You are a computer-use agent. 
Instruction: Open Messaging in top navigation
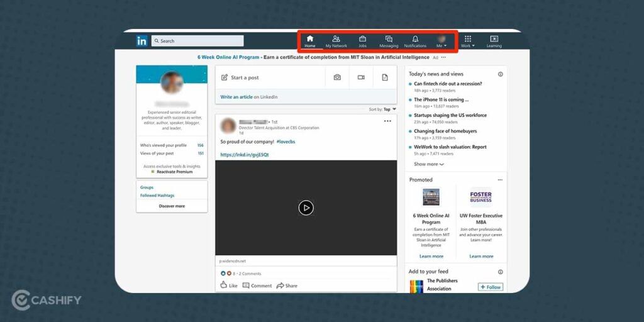pyautogui.click(x=389, y=42)
